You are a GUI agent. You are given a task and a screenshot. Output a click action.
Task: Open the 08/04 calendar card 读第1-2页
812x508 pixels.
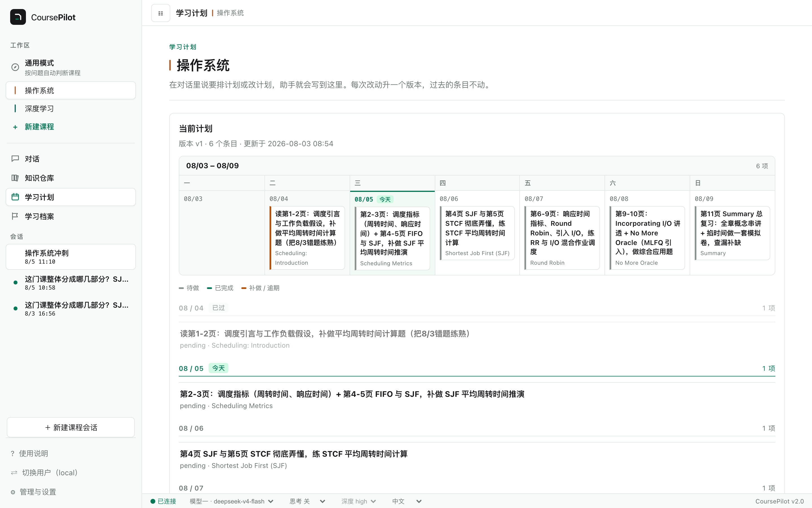[307, 238]
